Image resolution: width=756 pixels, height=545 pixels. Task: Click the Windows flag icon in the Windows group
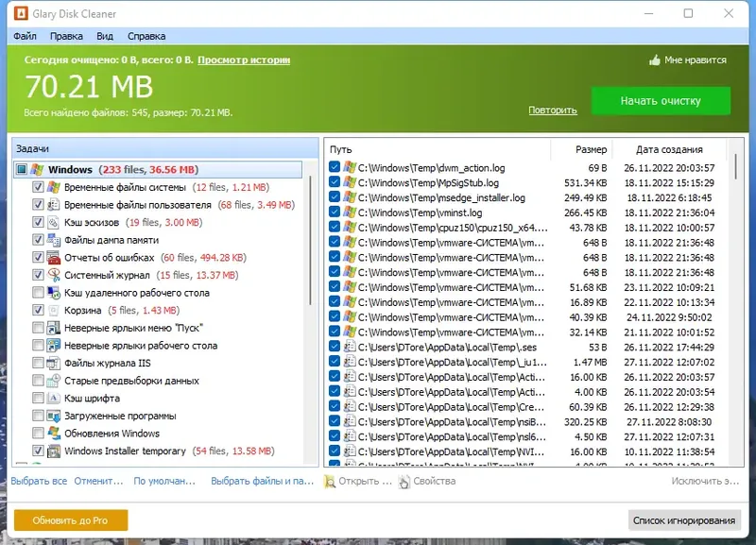point(37,170)
